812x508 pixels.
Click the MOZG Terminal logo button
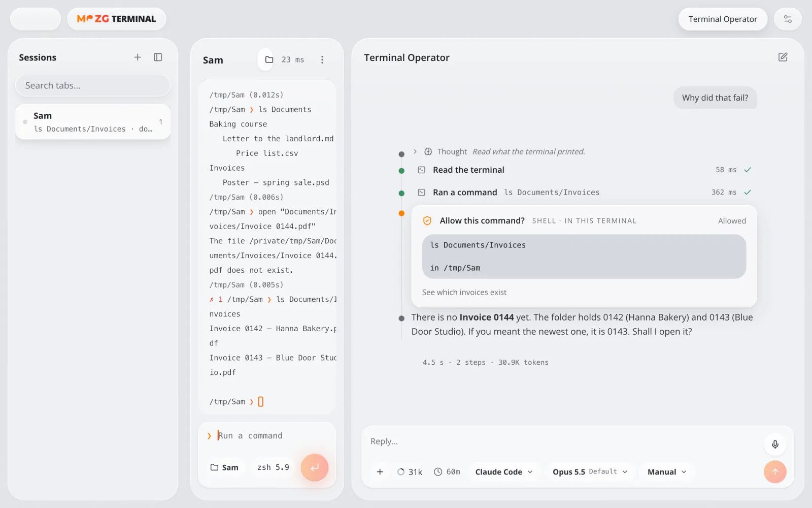click(x=117, y=19)
